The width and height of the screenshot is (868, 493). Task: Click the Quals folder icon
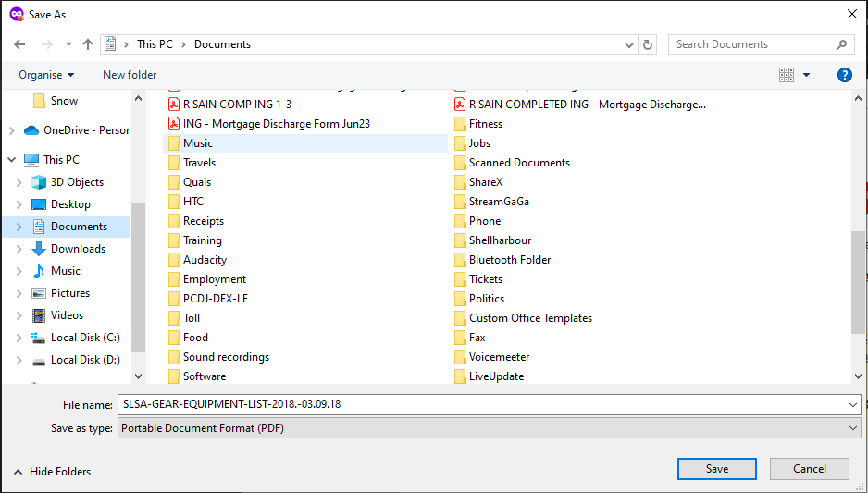point(174,182)
